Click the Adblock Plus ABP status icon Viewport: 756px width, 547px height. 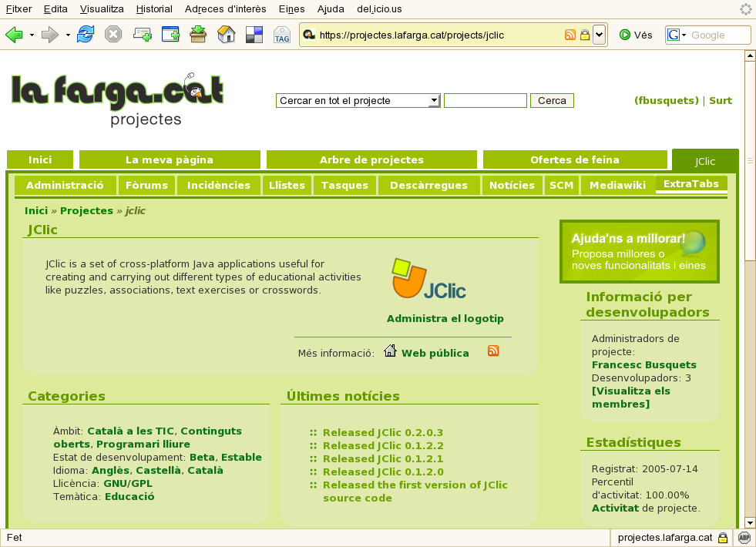(744, 538)
